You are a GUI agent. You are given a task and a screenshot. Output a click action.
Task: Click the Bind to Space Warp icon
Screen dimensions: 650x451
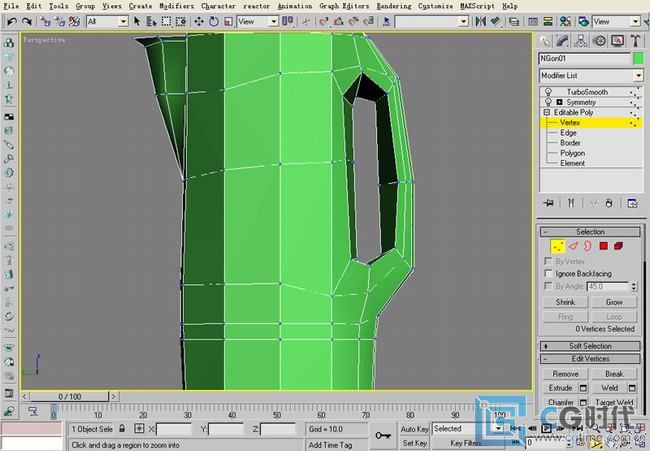(x=75, y=21)
